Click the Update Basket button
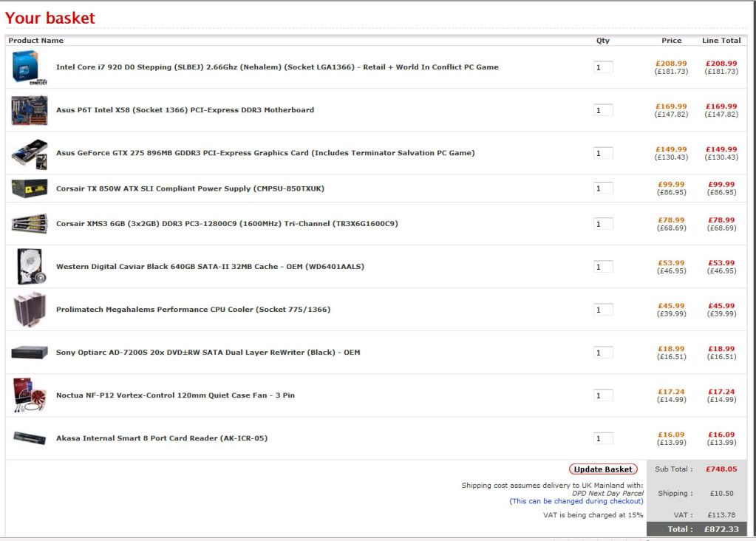Viewport: 756px width, 541px height. [603, 469]
